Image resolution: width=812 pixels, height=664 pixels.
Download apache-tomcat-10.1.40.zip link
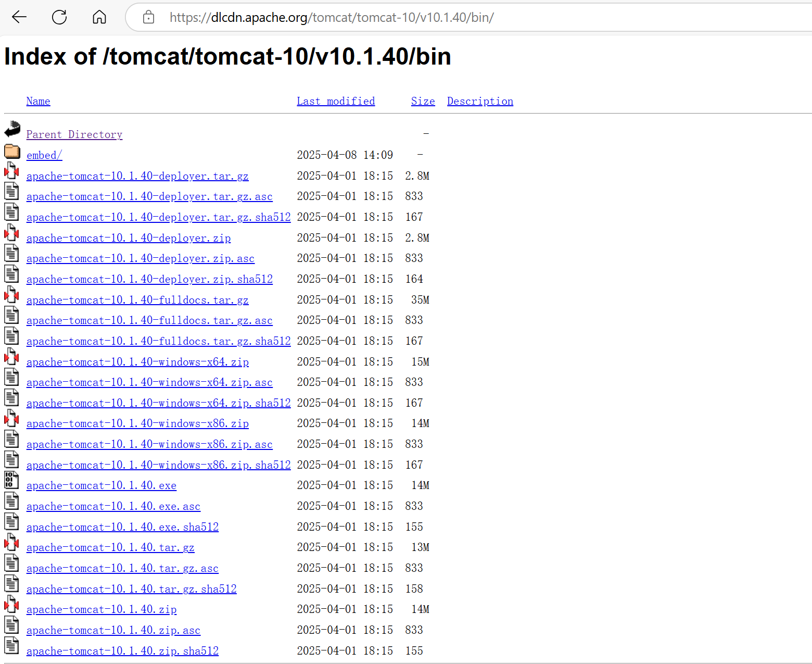[102, 609]
